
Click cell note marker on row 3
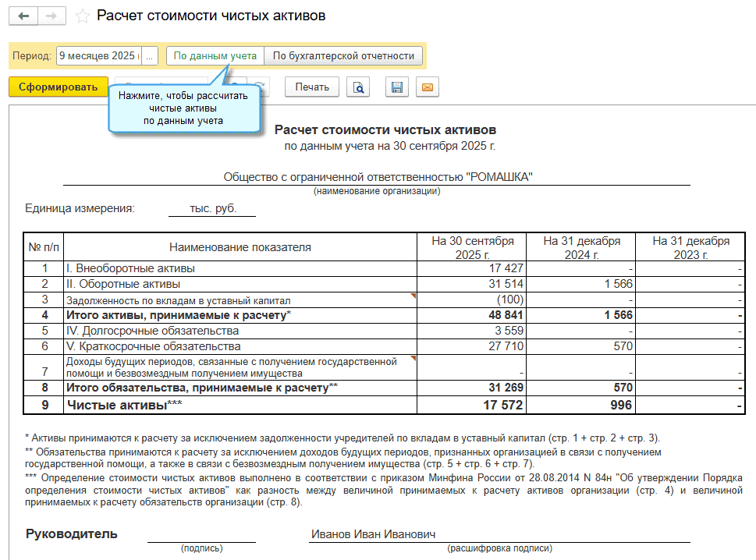click(x=413, y=296)
